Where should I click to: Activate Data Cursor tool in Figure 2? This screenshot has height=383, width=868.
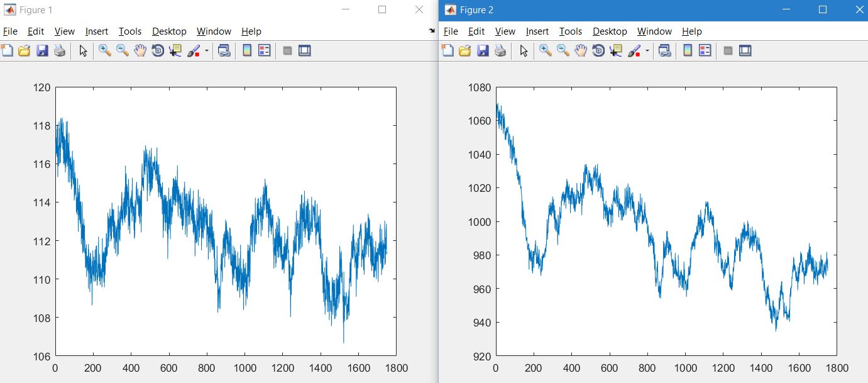click(616, 51)
